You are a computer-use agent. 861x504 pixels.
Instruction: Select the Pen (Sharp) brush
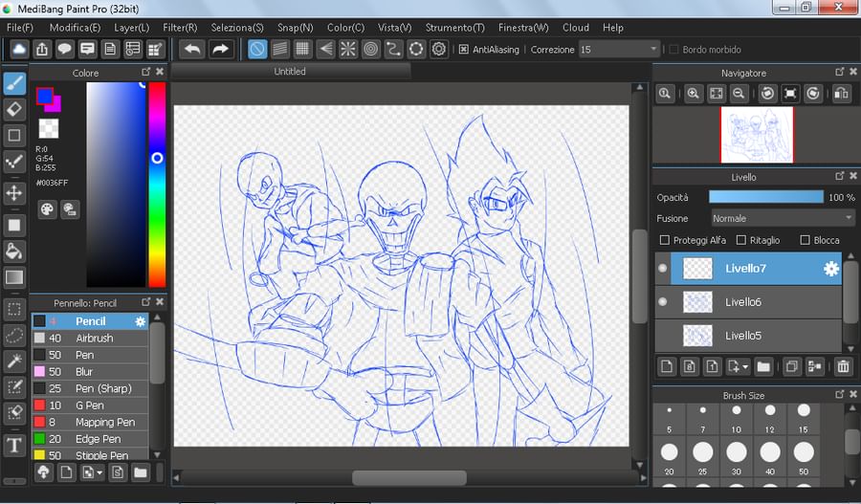point(90,388)
